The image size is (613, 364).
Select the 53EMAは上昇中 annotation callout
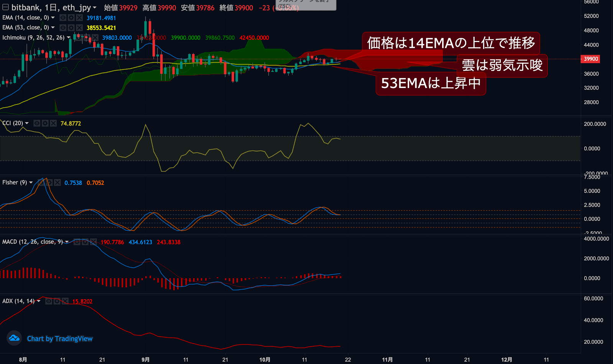[431, 83]
